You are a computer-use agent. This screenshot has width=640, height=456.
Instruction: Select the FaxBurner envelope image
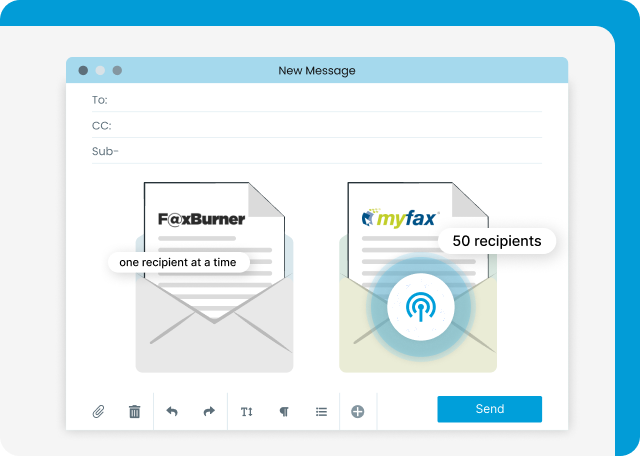tap(214, 277)
